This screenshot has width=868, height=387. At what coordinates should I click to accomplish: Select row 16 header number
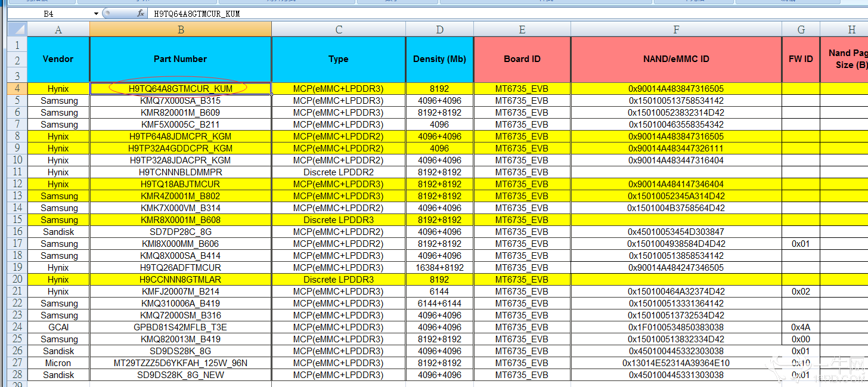18,231
